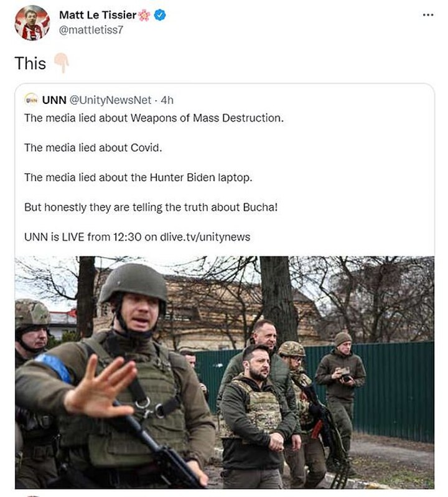This screenshot has width=448, height=497.
Task: Open the attached photo of soldiers
Action: [225, 372]
